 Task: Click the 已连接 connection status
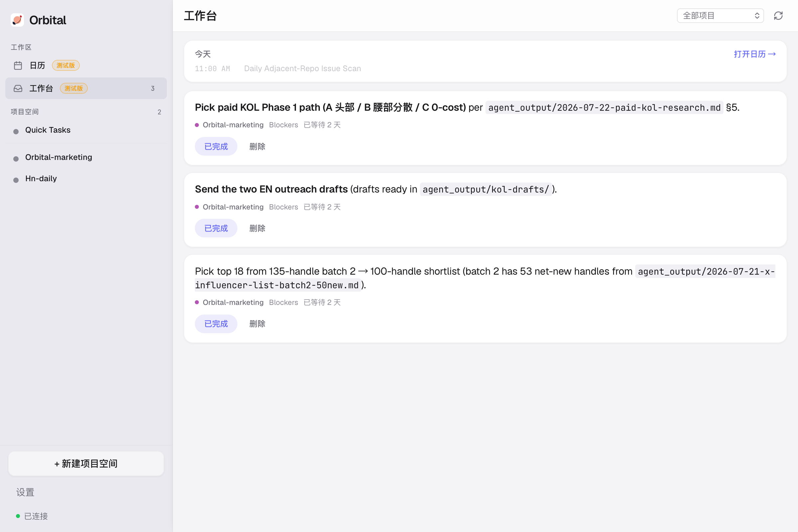pos(32,516)
